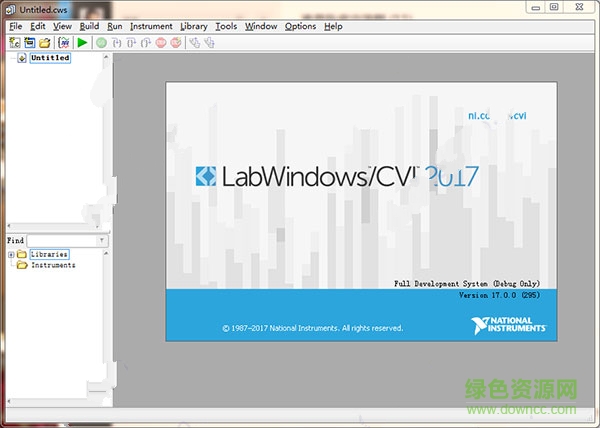Click the library tree scroll-up arrow
600x428 pixels.
point(106,253)
